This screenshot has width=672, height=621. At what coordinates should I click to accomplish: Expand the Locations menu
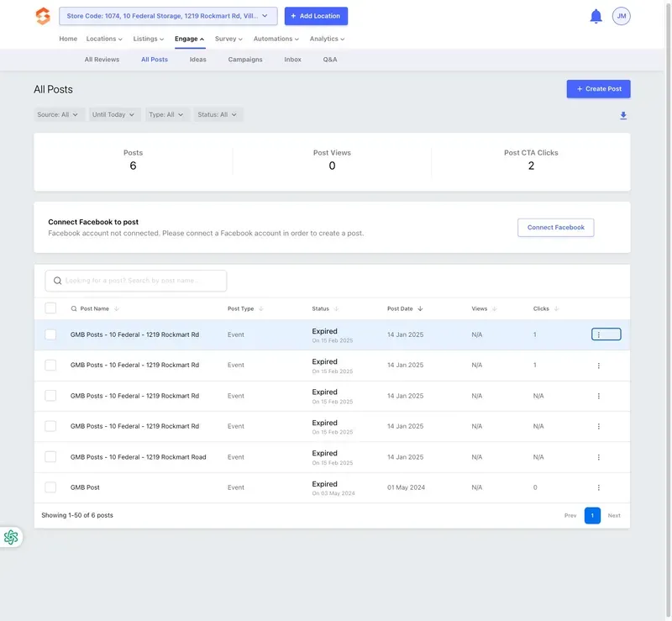(104, 39)
